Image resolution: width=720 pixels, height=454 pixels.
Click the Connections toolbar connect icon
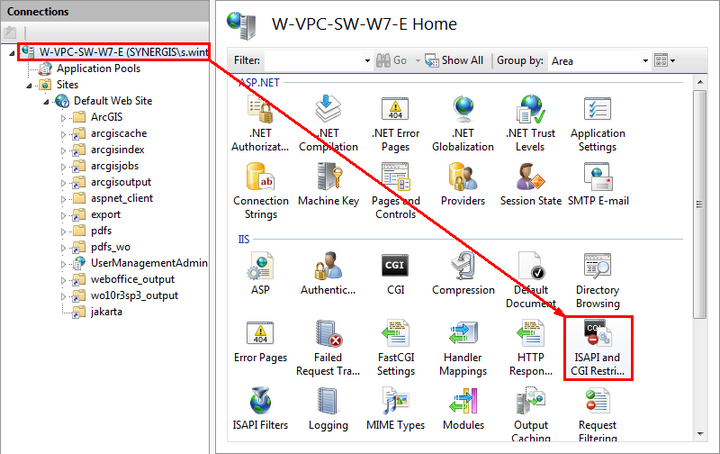10,32
